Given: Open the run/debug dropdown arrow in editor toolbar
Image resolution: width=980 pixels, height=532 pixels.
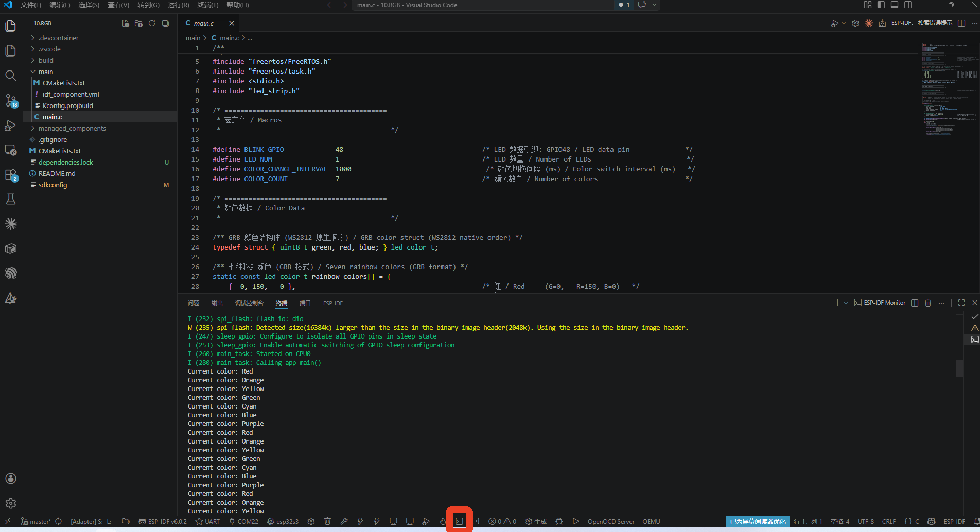Looking at the screenshot, I should tap(844, 23).
